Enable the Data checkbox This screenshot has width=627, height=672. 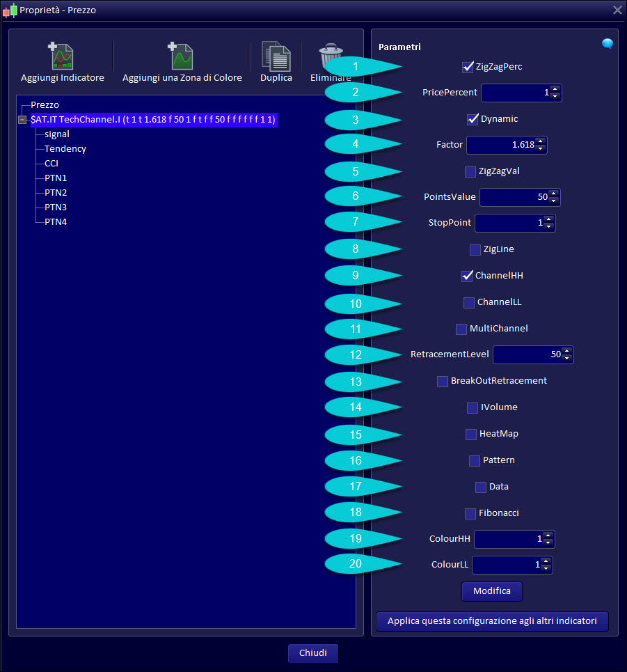coord(481,487)
